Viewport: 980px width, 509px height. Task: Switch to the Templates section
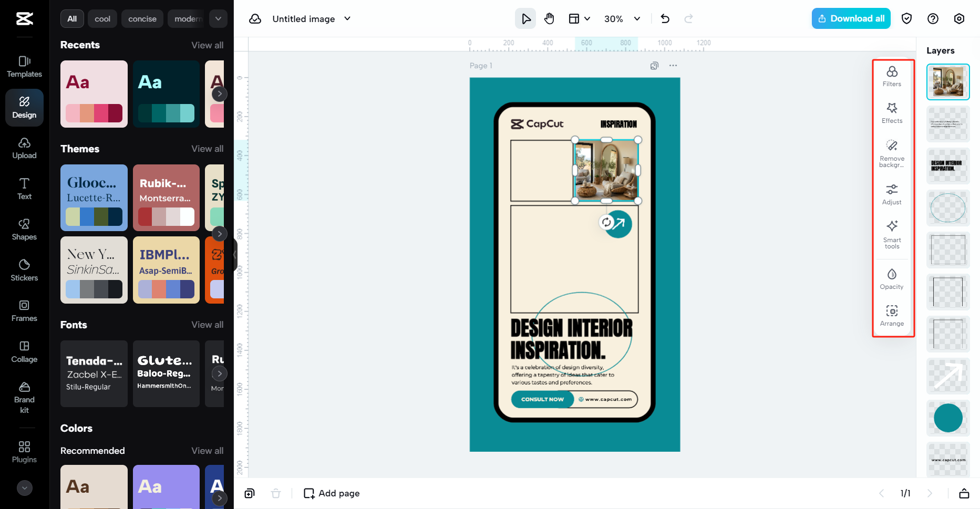(x=24, y=66)
